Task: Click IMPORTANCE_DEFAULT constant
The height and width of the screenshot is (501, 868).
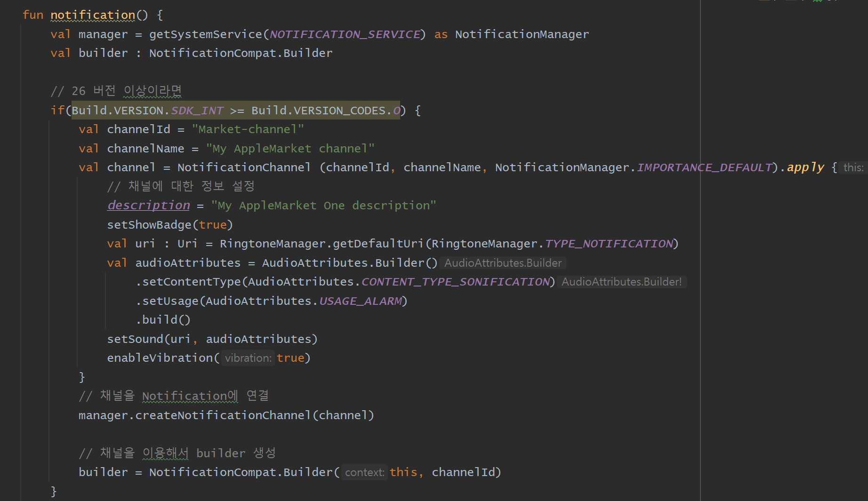Action: (704, 167)
